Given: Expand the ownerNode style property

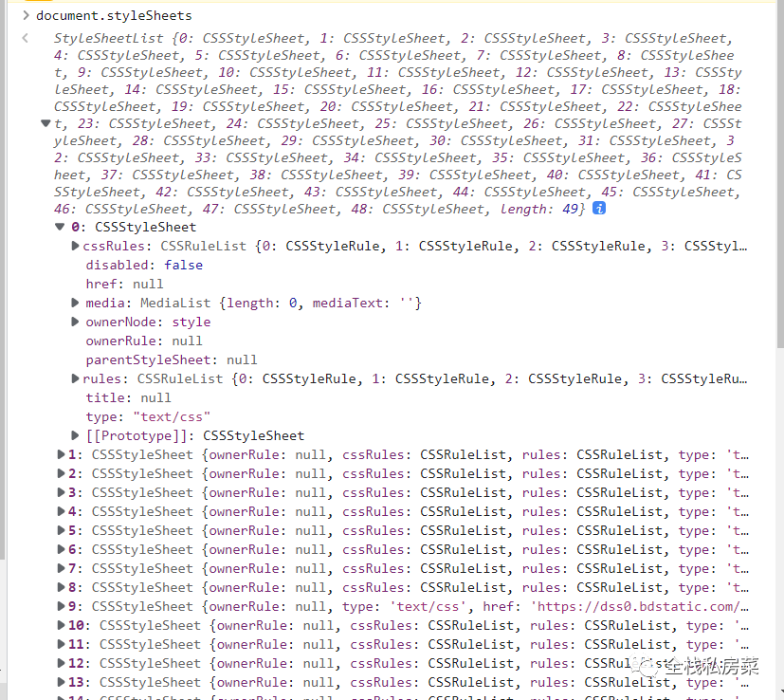Looking at the screenshot, I should [75, 322].
